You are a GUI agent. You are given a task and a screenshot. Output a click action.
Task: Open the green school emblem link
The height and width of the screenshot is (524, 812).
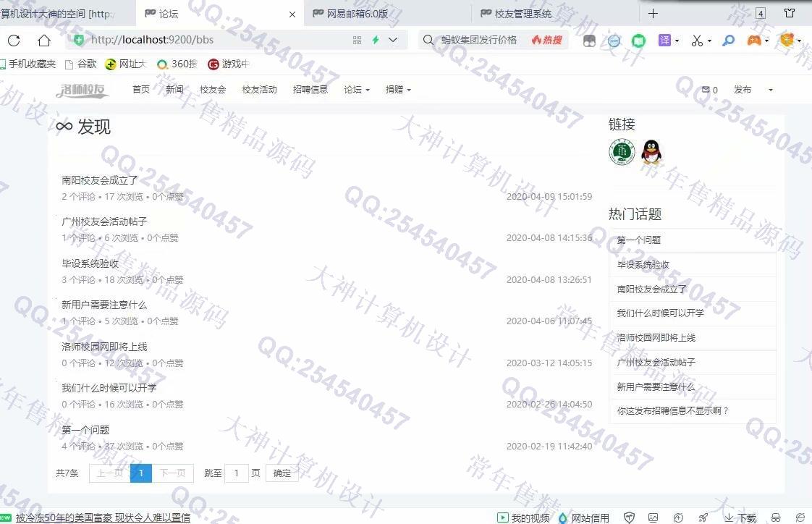coord(622,152)
